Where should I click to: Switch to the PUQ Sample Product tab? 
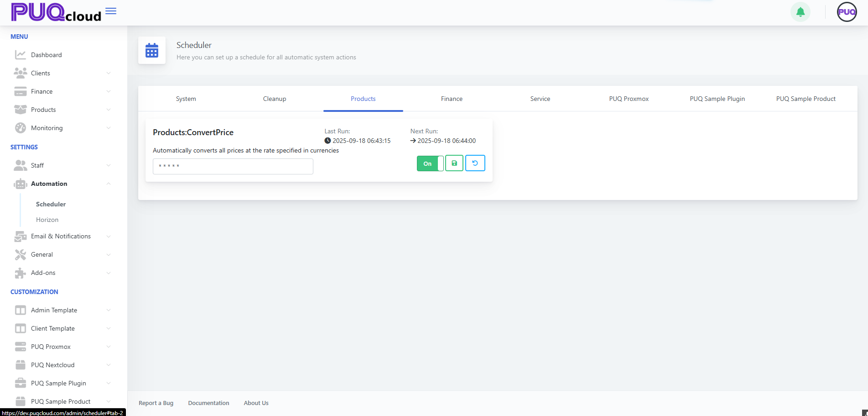806,99
